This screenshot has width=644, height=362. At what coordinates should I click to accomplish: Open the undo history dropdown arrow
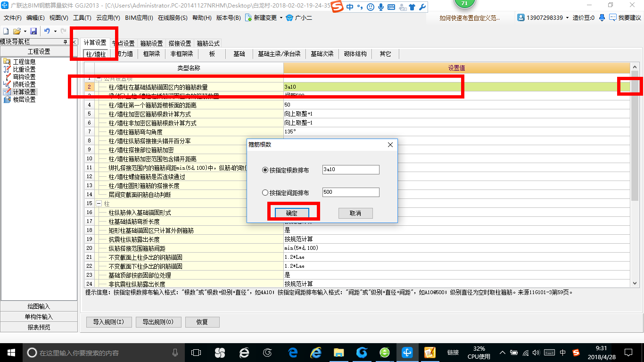(55, 31)
